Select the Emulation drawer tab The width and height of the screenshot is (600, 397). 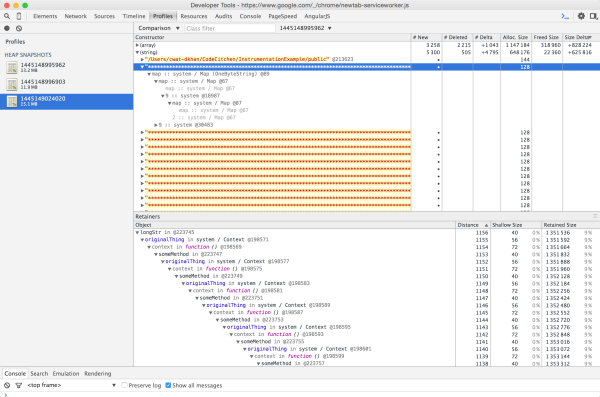click(66, 373)
